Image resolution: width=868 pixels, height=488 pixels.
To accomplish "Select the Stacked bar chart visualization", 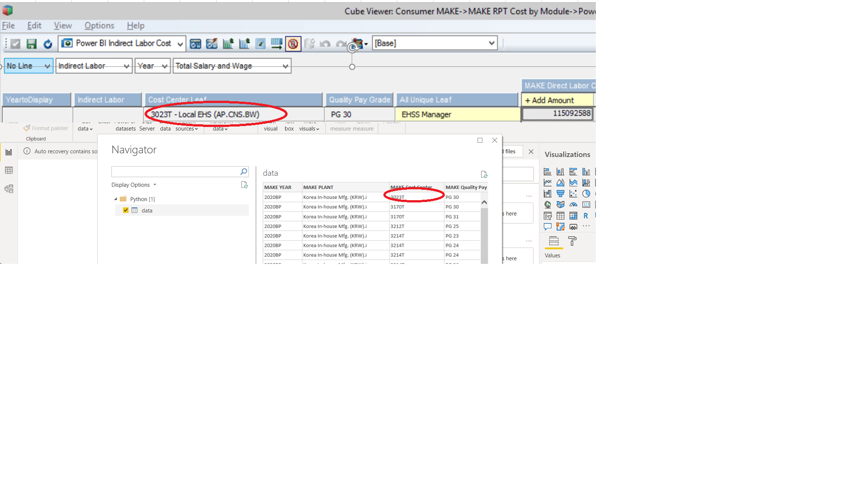I will click(547, 172).
